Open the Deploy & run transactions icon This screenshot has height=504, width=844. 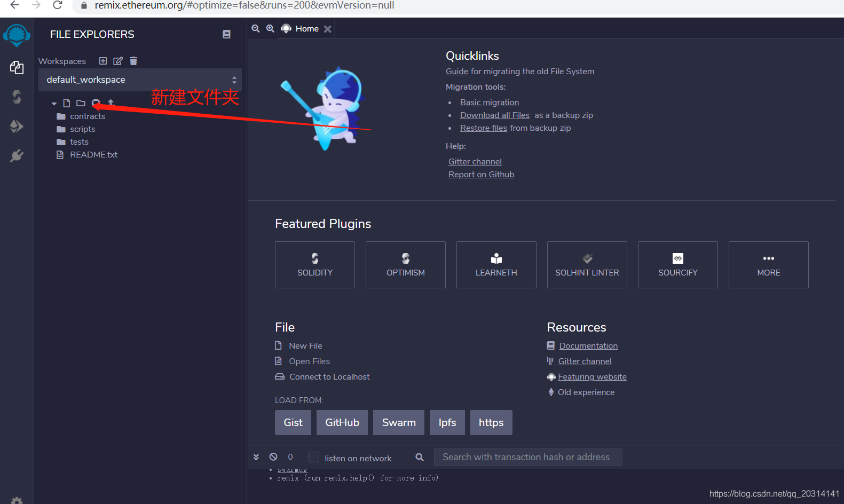[x=17, y=126]
